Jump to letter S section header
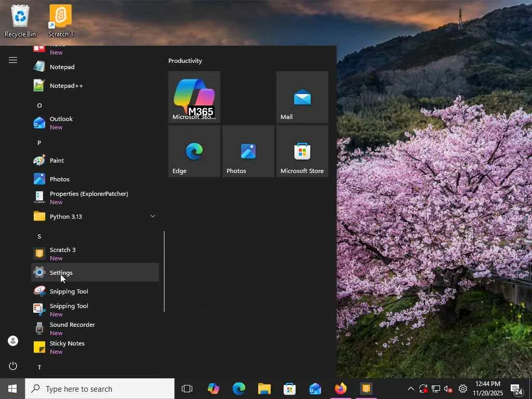 pos(39,236)
